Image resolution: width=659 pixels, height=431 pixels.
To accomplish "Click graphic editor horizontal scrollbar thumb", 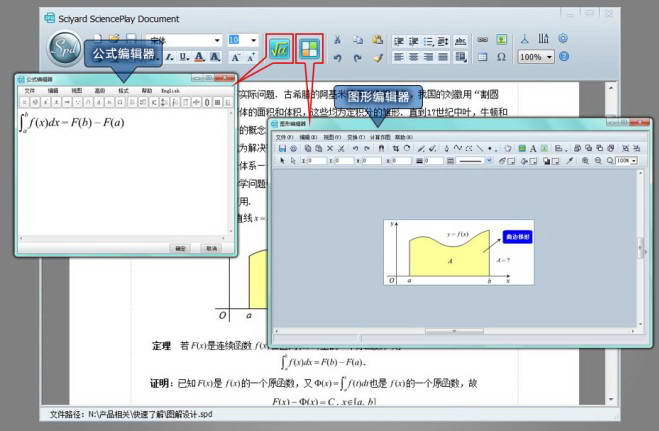I will pyautogui.click(x=454, y=331).
